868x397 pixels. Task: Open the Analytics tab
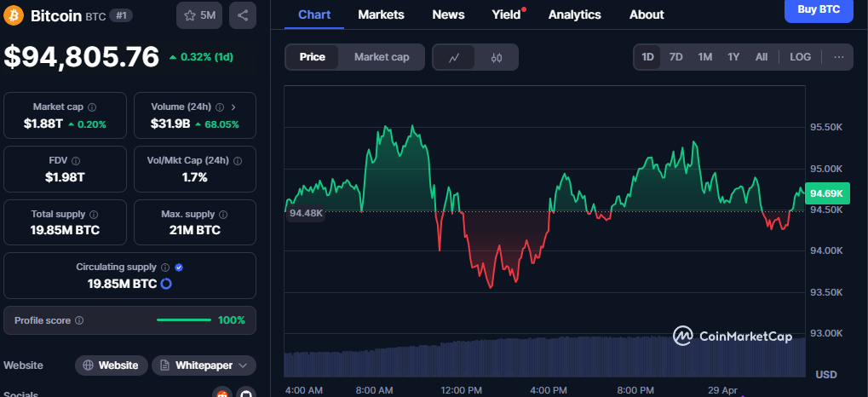575,15
